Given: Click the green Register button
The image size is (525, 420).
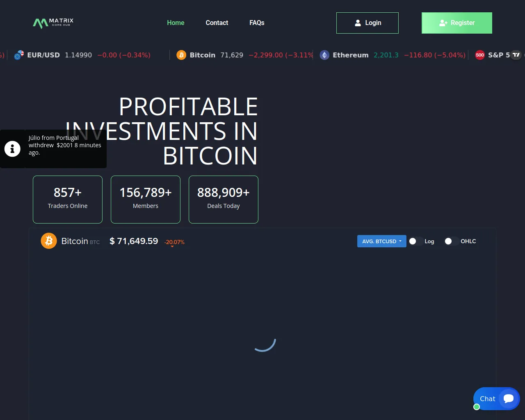Looking at the screenshot, I should (x=457, y=23).
